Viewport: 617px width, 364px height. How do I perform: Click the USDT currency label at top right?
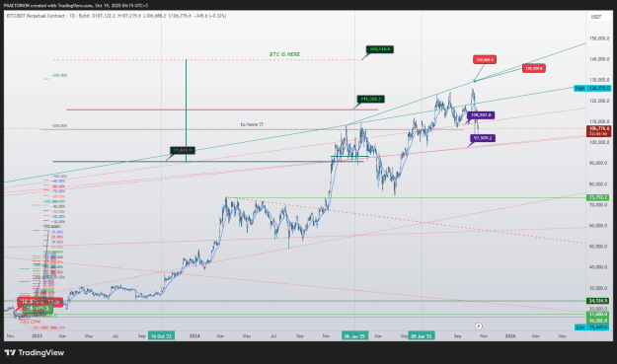pyautogui.click(x=596, y=17)
